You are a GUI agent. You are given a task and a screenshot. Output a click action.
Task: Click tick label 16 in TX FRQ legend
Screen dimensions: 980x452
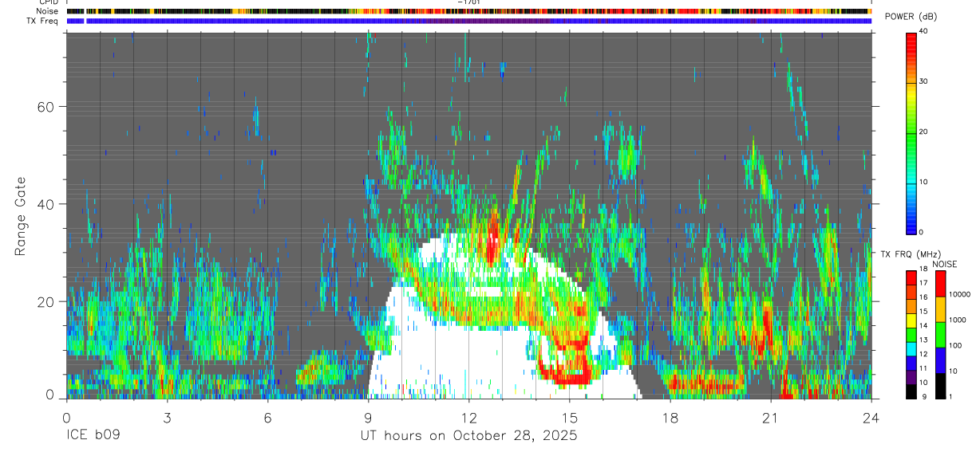[x=923, y=297]
